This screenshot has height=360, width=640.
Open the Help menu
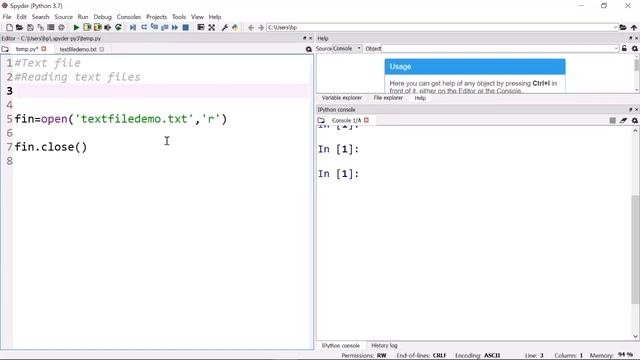[x=215, y=17]
